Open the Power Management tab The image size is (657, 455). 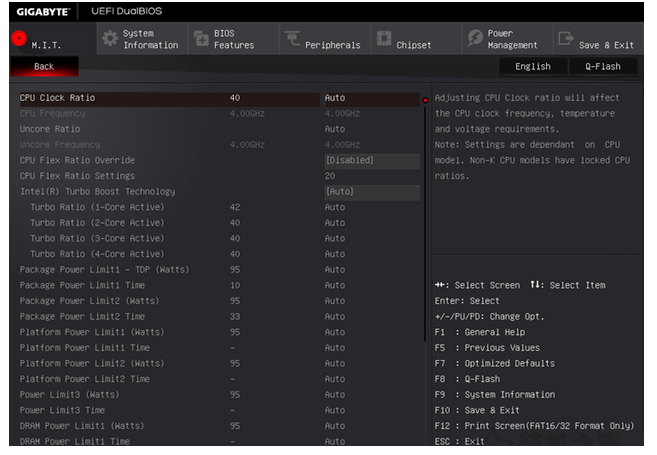(508, 39)
